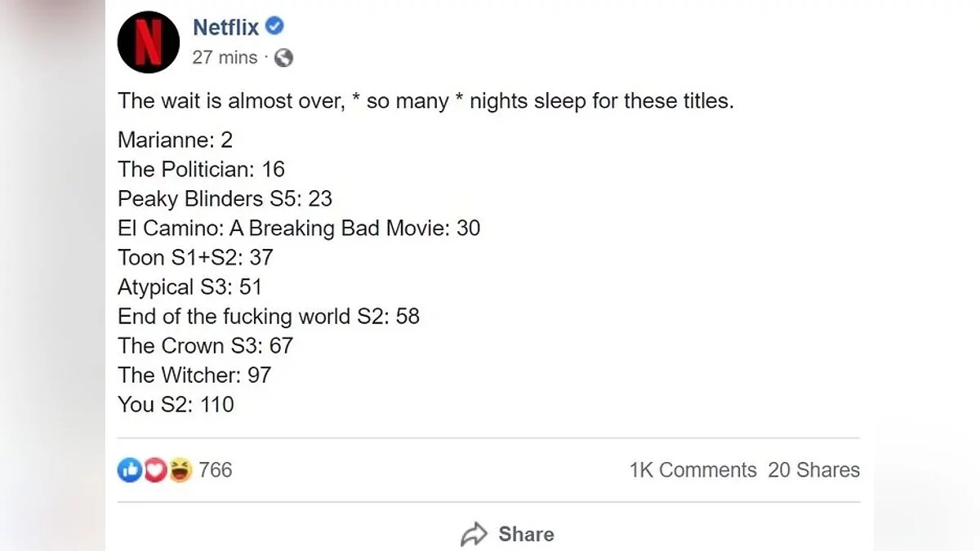The width and height of the screenshot is (980, 551).
Task: Open the post's 27 mins timestamp
Action: pos(225,58)
